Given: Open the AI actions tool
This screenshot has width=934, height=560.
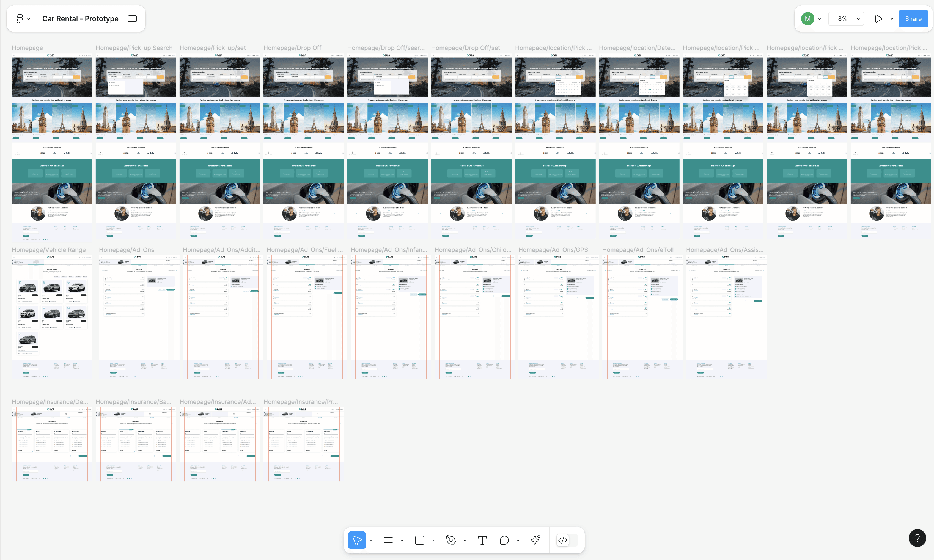Looking at the screenshot, I should coord(535,540).
